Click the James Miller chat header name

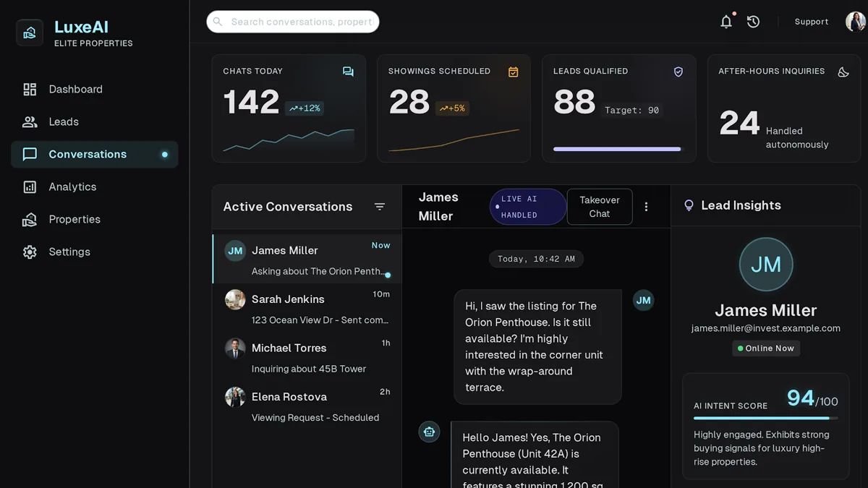[x=438, y=207]
